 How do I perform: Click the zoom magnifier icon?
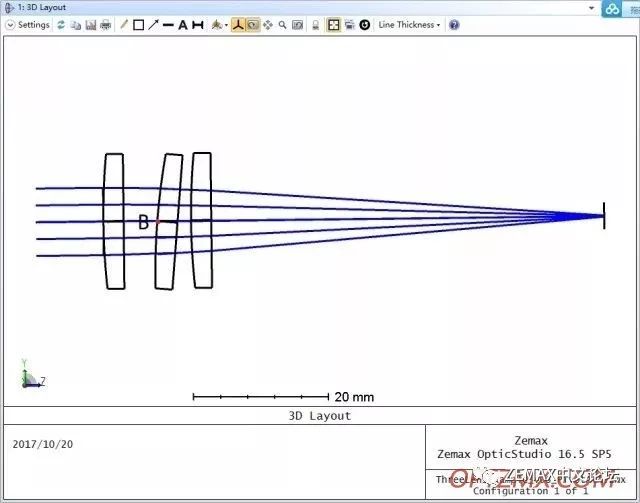[283, 25]
